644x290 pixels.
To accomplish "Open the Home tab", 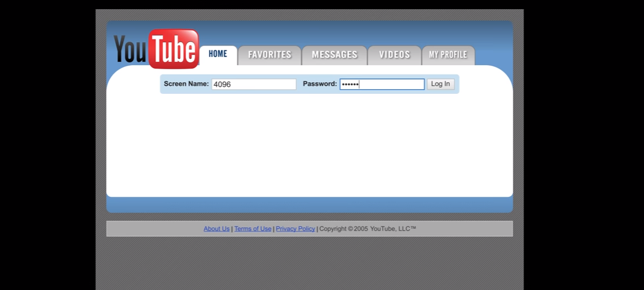I will (218, 55).
